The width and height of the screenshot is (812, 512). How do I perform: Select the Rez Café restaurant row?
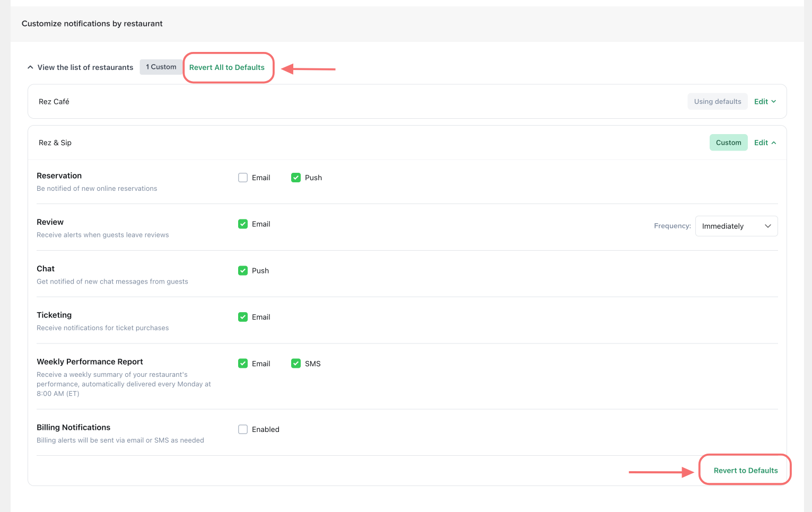(54, 101)
